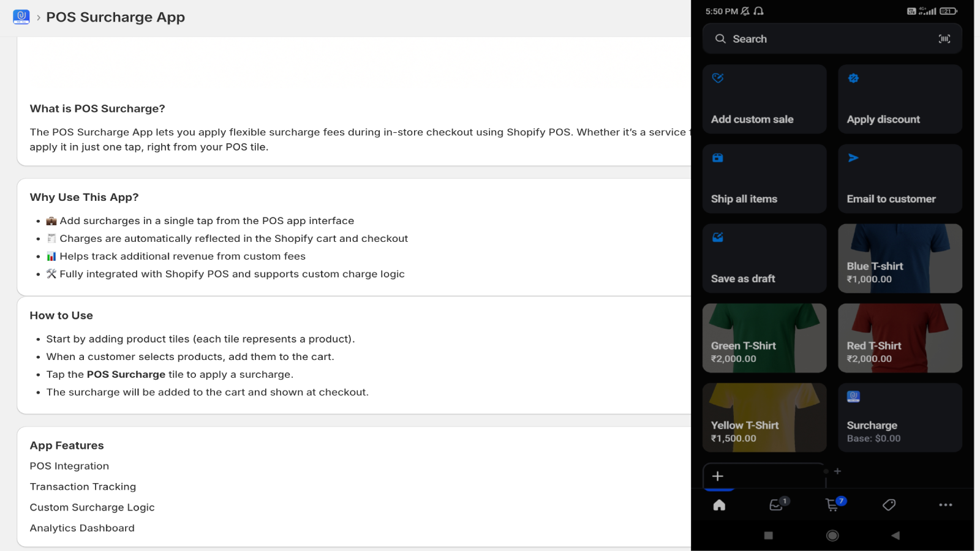The width and height of the screenshot is (980, 551).
Task: Tap the Email to customer tile
Action: [x=899, y=178]
